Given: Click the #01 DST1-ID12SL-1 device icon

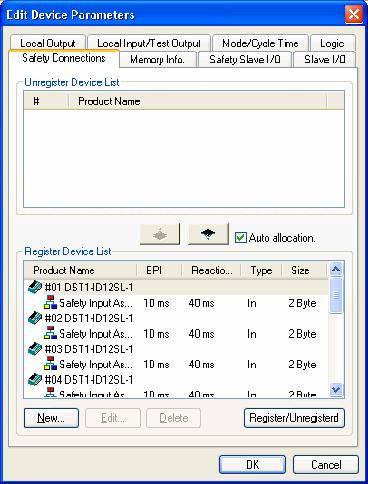Looking at the screenshot, I should pos(35,287).
